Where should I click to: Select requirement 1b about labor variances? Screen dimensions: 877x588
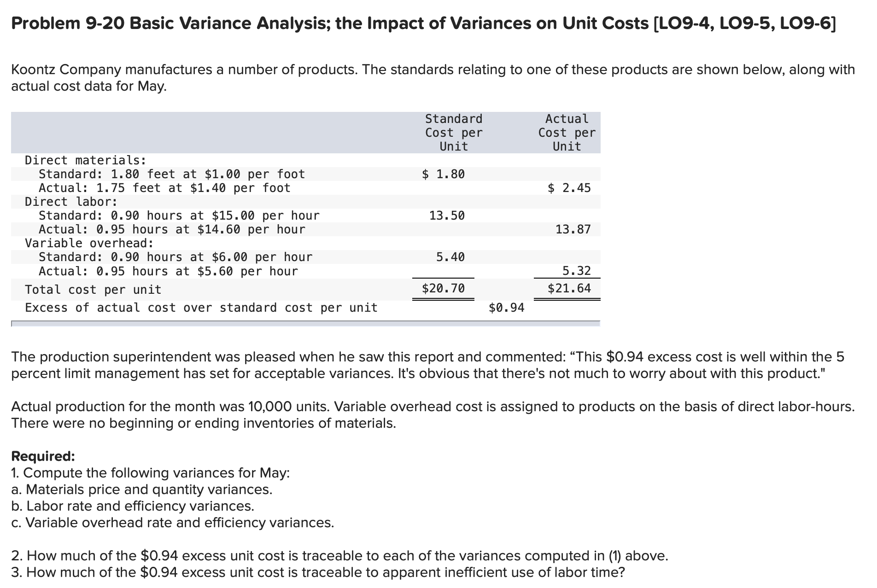pos(133,506)
